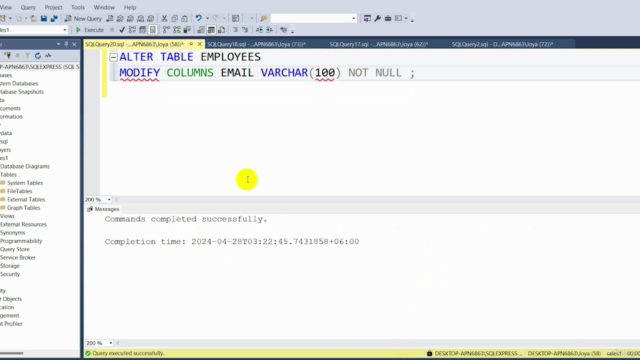Screen dimensions: 640x360
Task: Toggle IntelliSense enabled
Action: [153, 30]
